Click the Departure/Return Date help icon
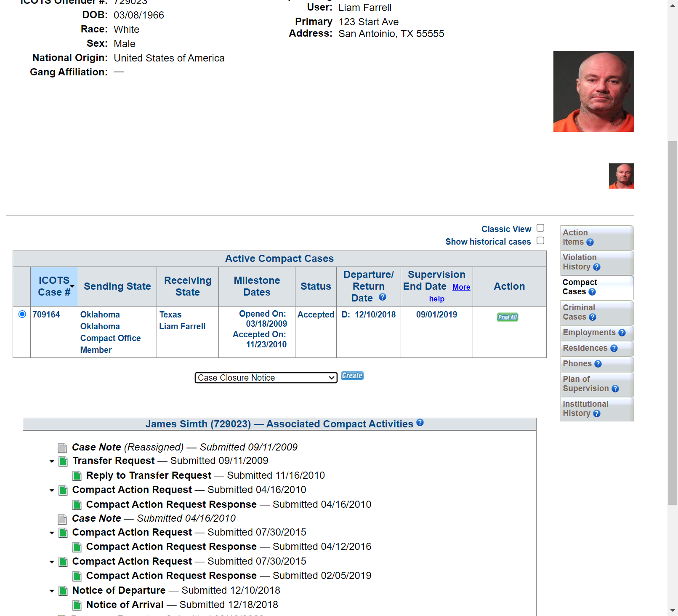This screenshot has height=616, width=678. [383, 297]
